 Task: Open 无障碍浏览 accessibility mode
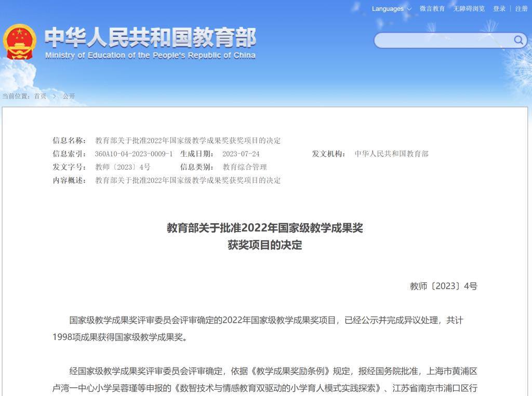(x=469, y=9)
